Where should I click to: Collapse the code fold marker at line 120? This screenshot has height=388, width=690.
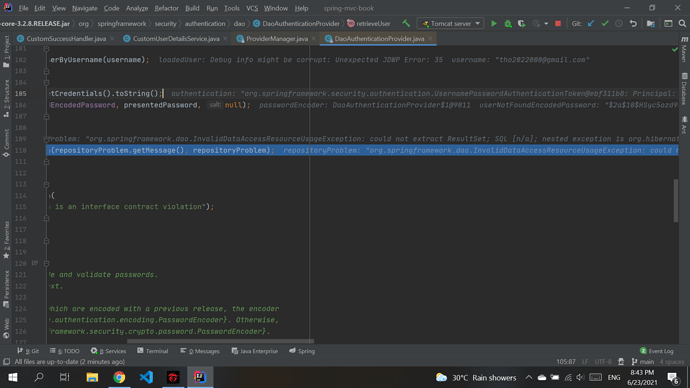point(46,264)
